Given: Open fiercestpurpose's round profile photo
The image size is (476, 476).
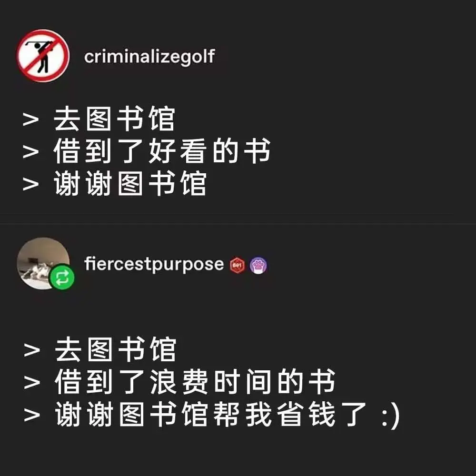Looking at the screenshot, I should point(43,264).
